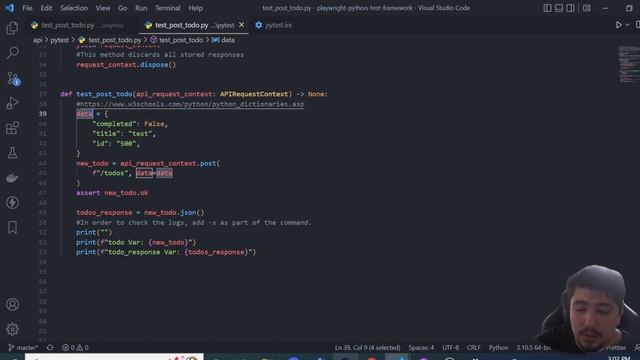Select language mode 'Python' in status bar
The height and width of the screenshot is (360, 640).
pyautogui.click(x=498, y=348)
